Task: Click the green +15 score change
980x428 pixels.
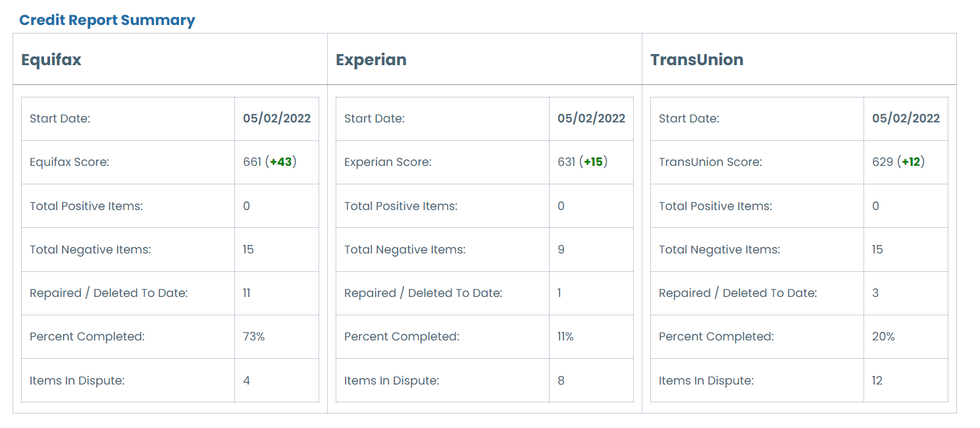Action: tap(594, 162)
